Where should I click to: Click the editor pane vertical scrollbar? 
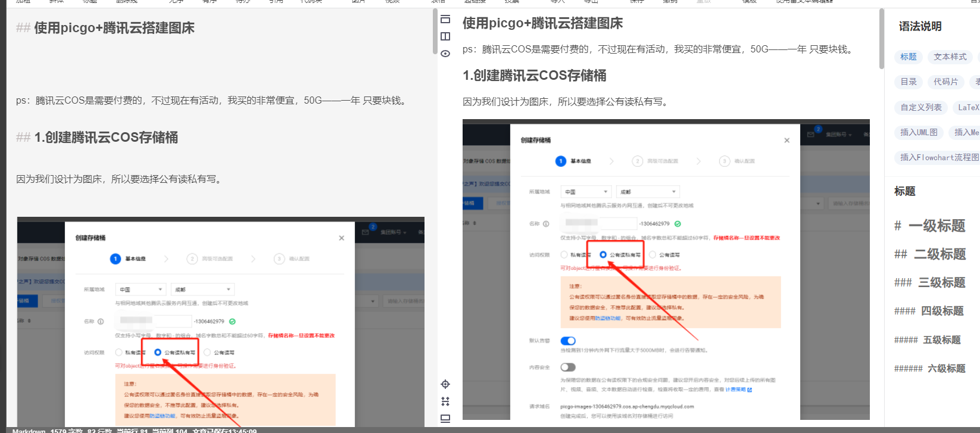tap(435, 32)
